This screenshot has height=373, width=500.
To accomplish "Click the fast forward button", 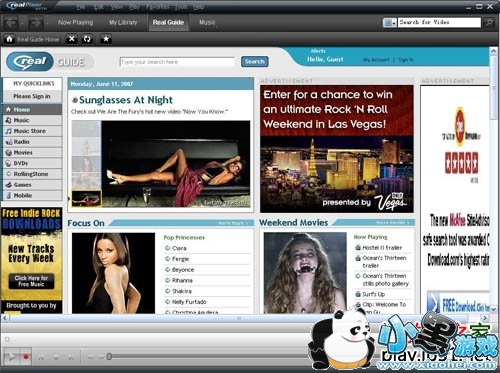I will click(101, 357).
